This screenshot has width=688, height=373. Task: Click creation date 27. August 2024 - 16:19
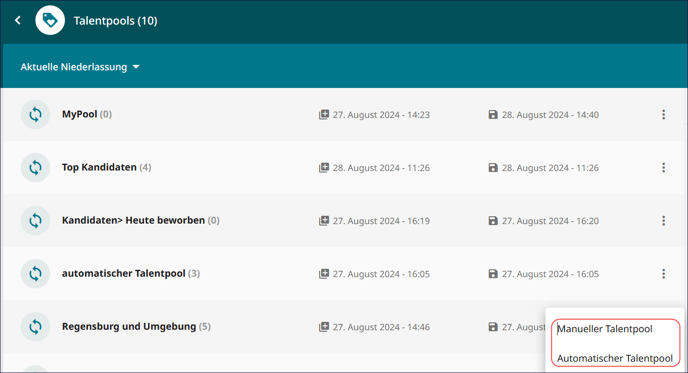[381, 221]
